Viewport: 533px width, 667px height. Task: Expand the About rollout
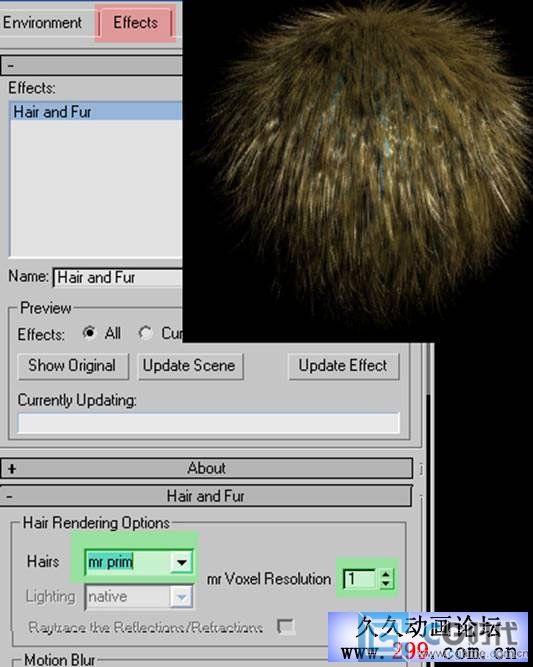click(206, 468)
